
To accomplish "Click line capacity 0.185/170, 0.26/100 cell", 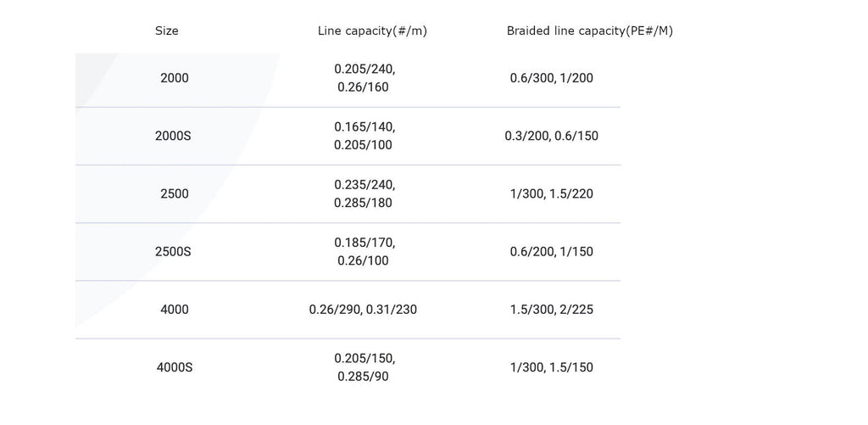I will [x=364, y=252].
